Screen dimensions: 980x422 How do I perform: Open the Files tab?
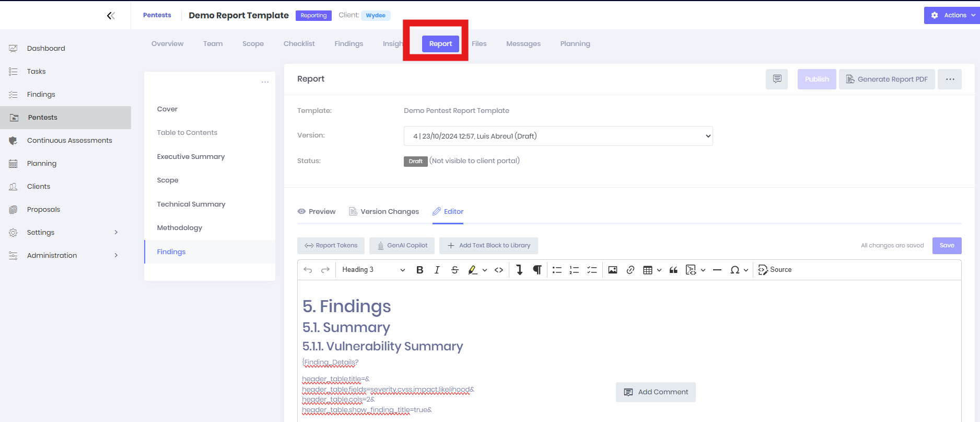[x=479, y=43]
